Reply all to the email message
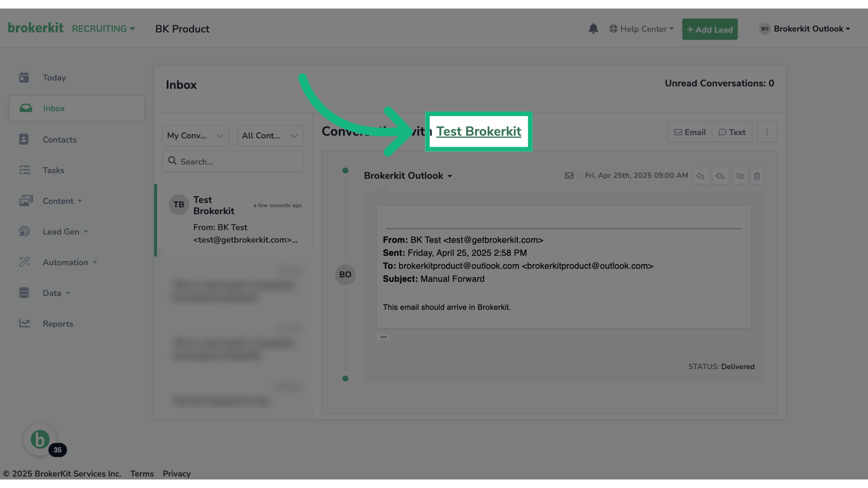868x488 pixels. tap(720, 176)
